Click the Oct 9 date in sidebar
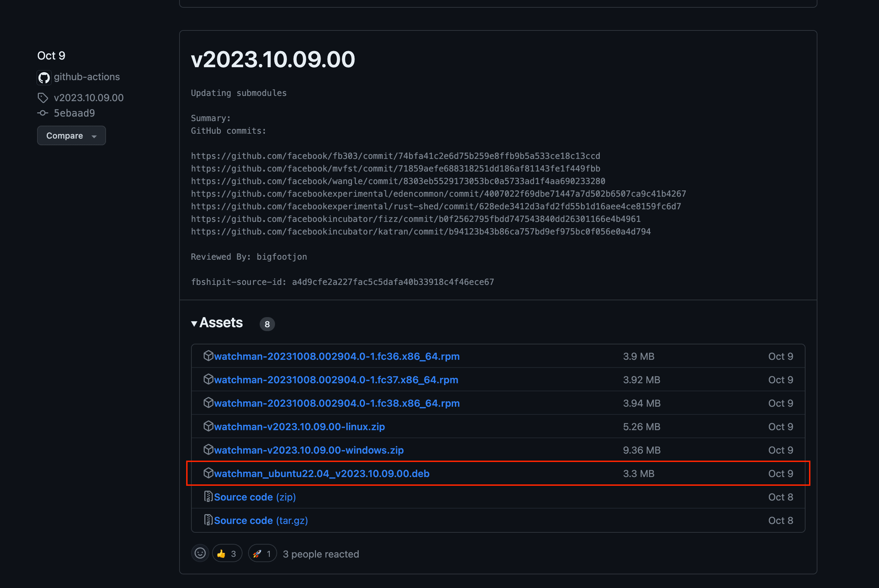The height and width of the screenshot is (588, 879). (51, 56)
